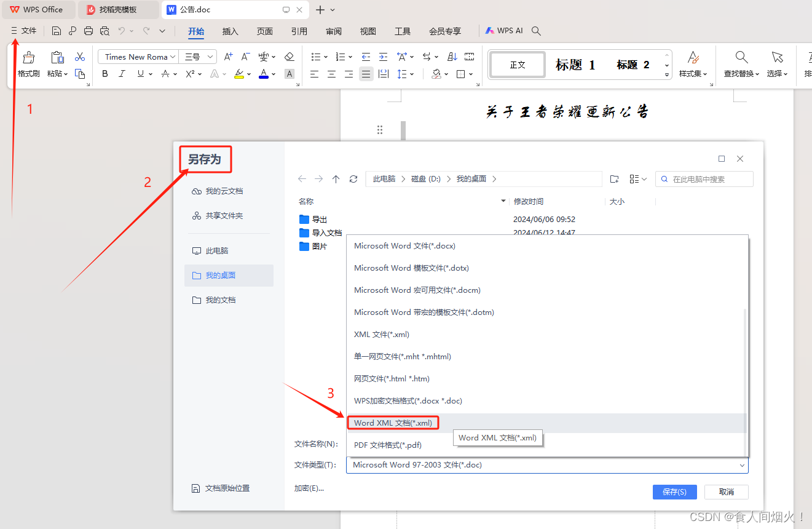The height and width of the screenshot is (529, 812).
Task: Switch to 审阅 ribbon tab
Action: (x=334, y=31)
